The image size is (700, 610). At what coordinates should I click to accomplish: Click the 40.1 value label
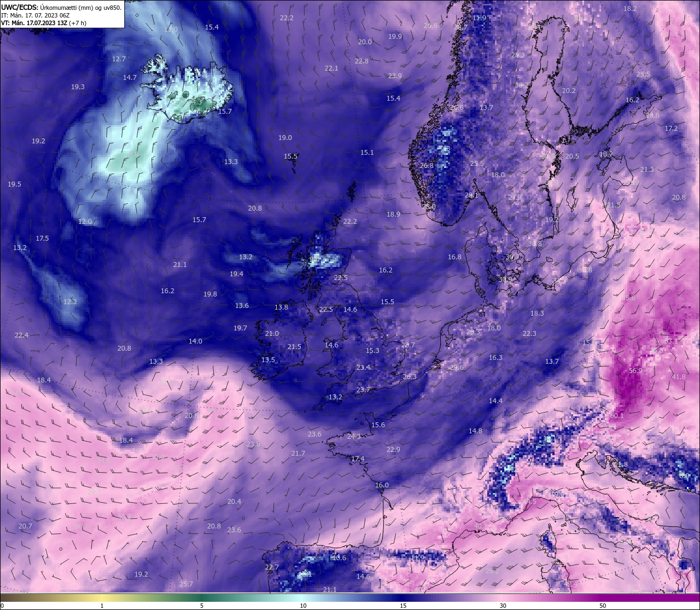[x=480, y=526]
